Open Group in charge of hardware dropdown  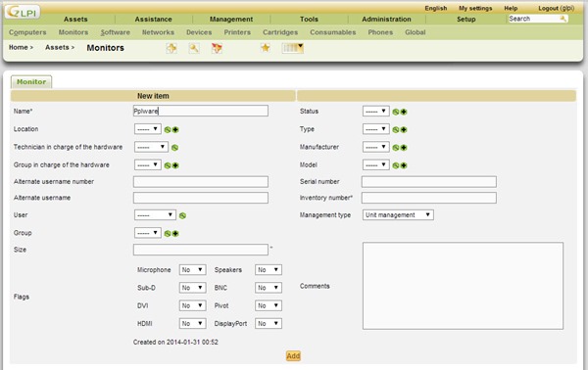(148, 164)
